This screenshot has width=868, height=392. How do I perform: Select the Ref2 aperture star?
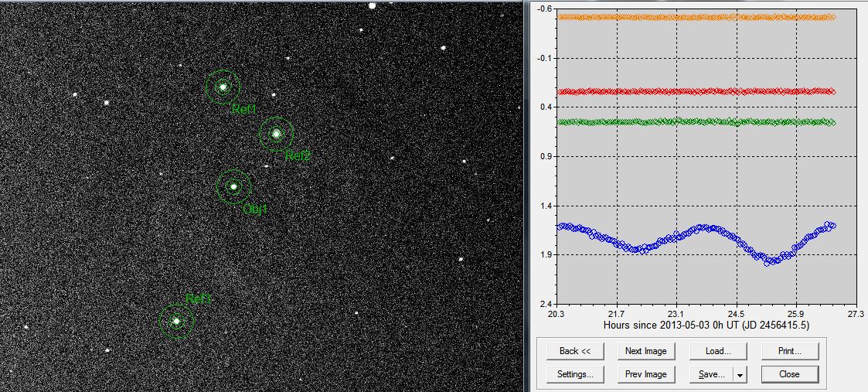click(276, 134)
